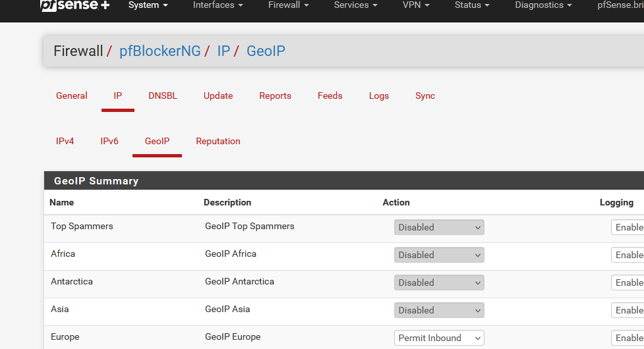Open the Feeds tab
The image size is (644, 349).
(330, 95)
